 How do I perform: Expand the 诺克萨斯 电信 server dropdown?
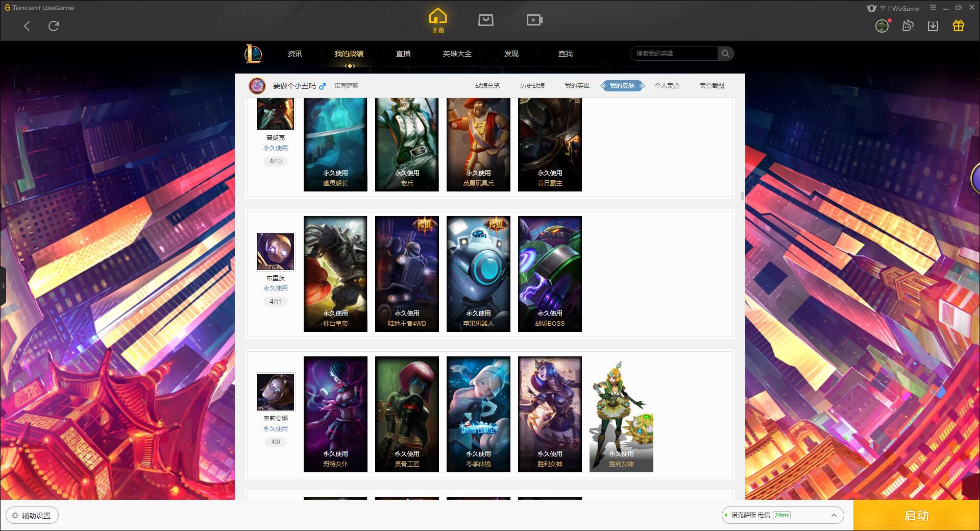pyautogui.click(x=782, y=515)
